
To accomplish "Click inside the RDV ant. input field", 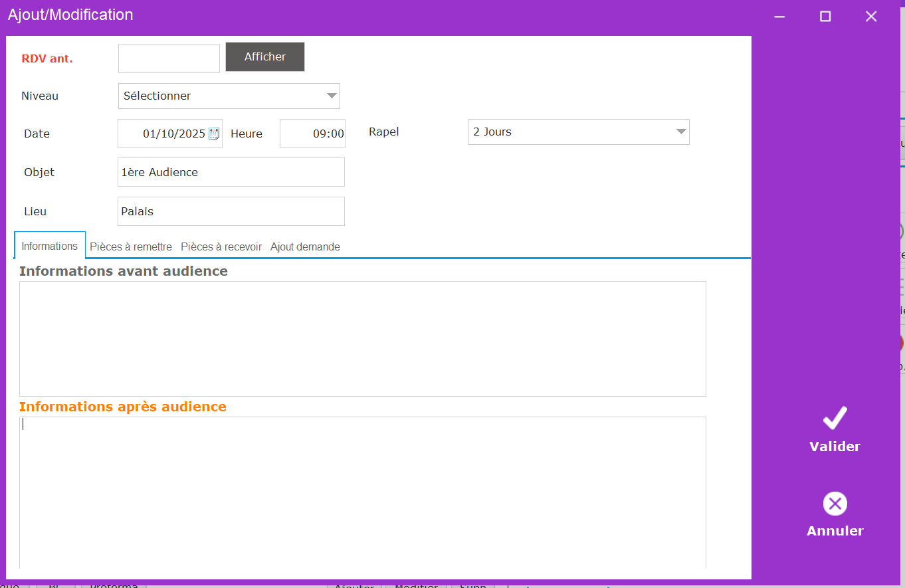I will tap(169, 58).
